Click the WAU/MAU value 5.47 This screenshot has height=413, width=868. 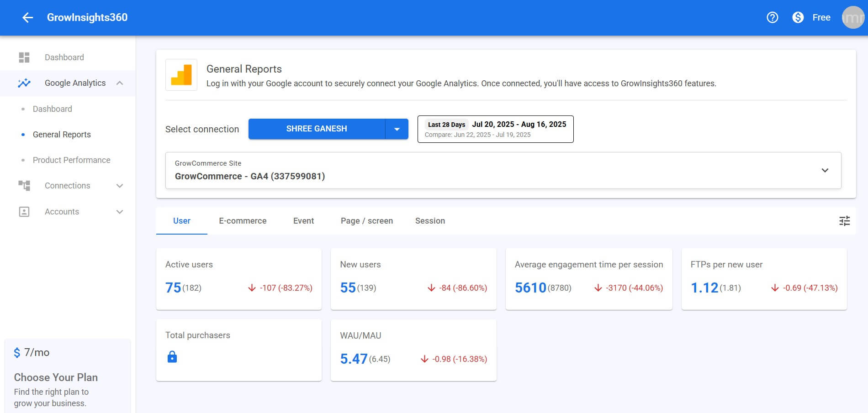354,359
